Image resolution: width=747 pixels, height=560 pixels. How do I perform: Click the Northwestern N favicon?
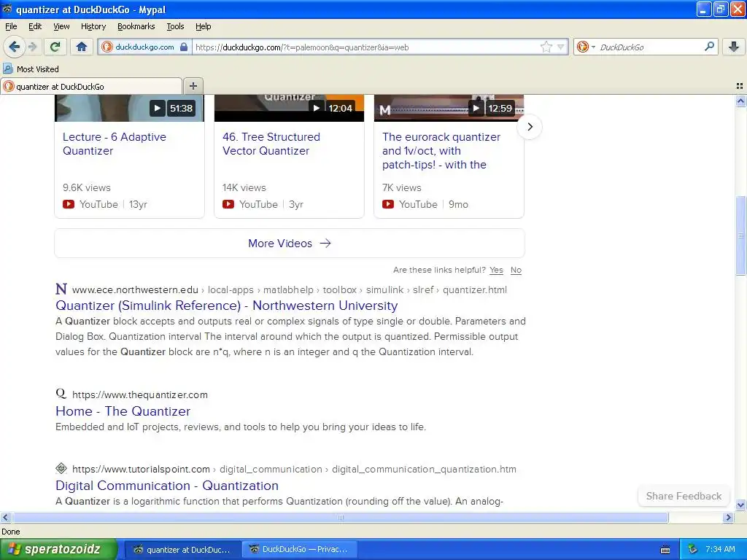point(61,289)
